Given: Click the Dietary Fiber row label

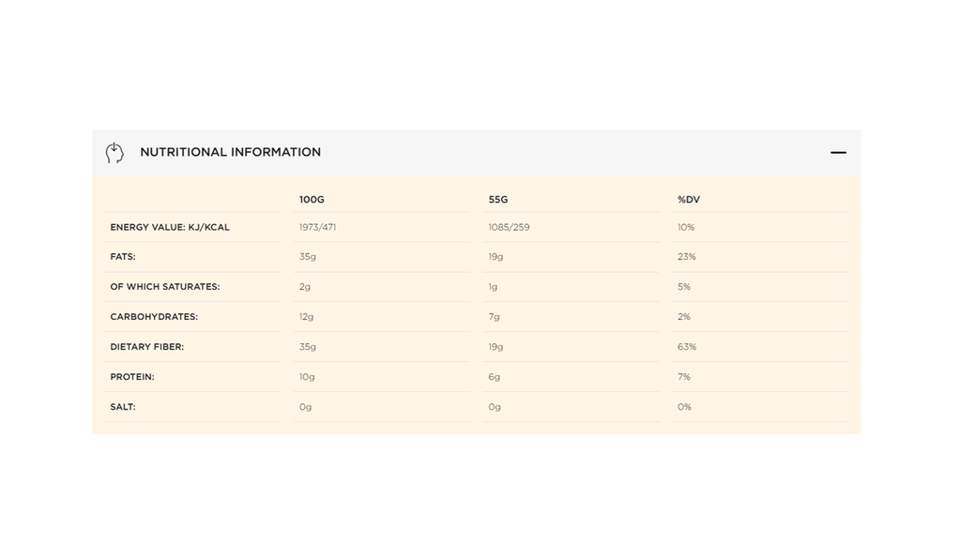Looking at the screenshot, I should (x=147, y=346).
